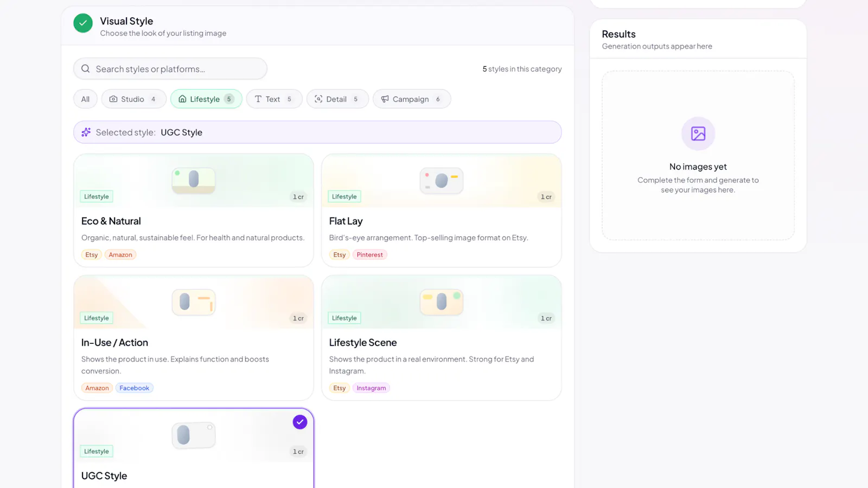Image resolution: width=868 pixels, height=488 pixels.
Task: Click the focus icon on the Detail chip
Action: (318, 99)
